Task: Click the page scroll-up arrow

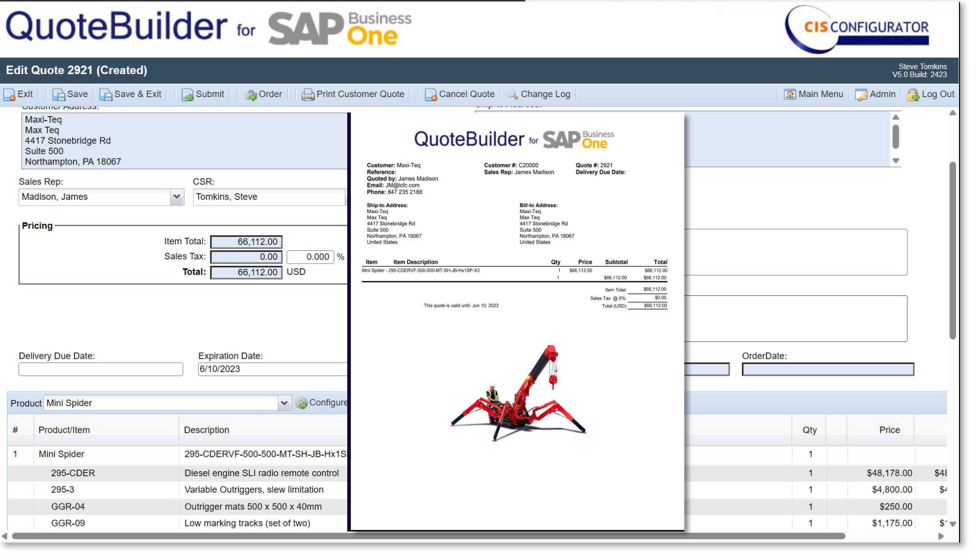Action: pyautogui.click(x=952, y=113)
